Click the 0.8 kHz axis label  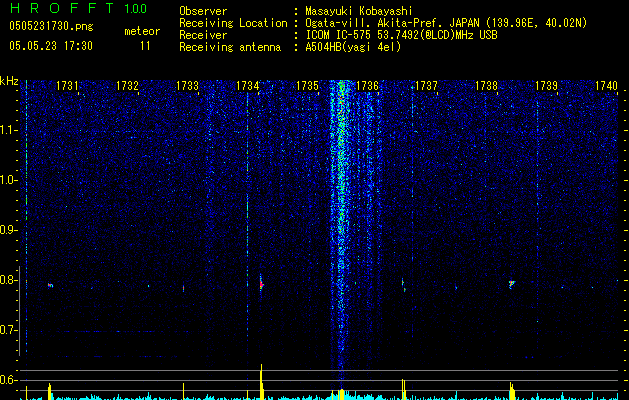click(x=8, y=280)
